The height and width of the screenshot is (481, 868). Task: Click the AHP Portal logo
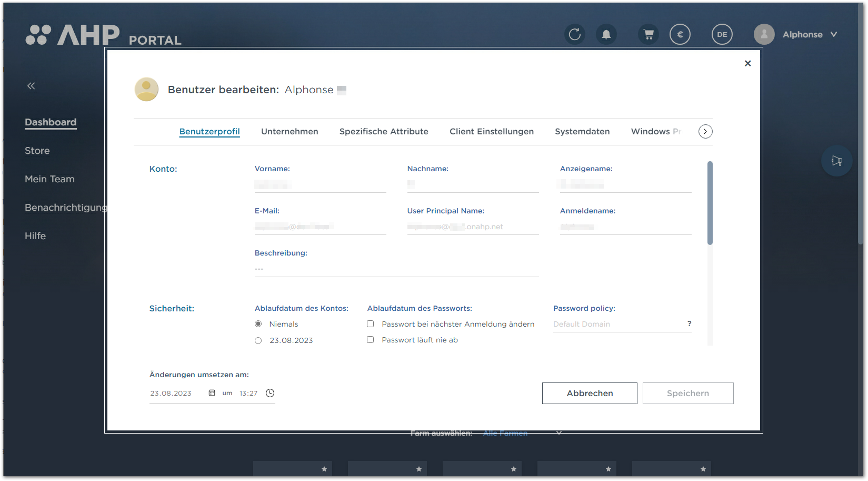pyautogui.click(x=103, y=35)
